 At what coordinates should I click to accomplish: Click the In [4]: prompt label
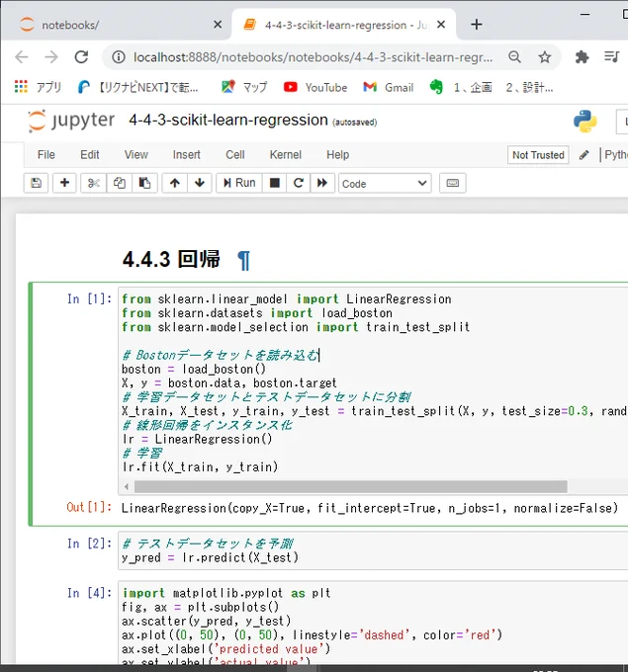tap(89, 593)
